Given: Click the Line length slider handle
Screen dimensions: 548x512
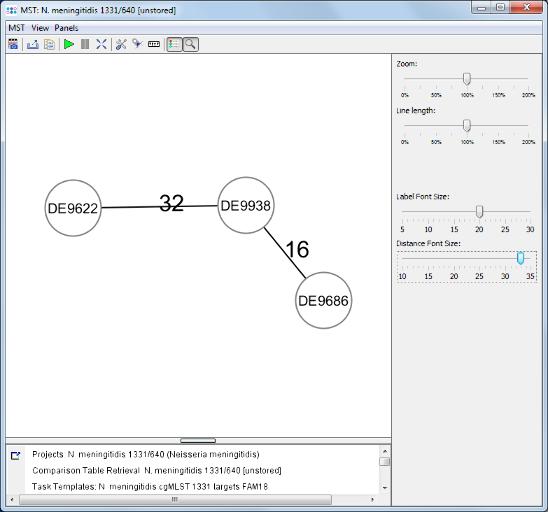Looking at the screenshot, I should coord(467,125).
